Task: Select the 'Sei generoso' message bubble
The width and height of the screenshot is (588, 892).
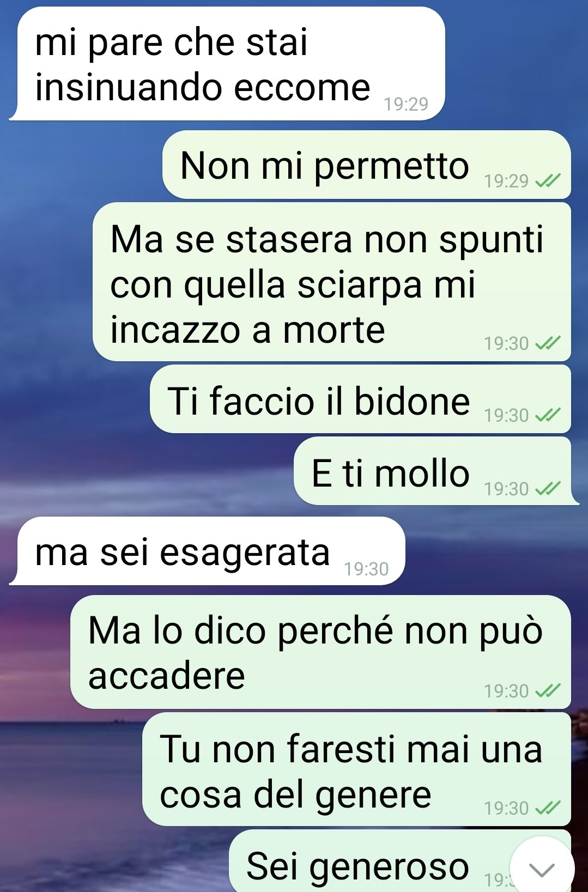Action: [x=400, y=861]
